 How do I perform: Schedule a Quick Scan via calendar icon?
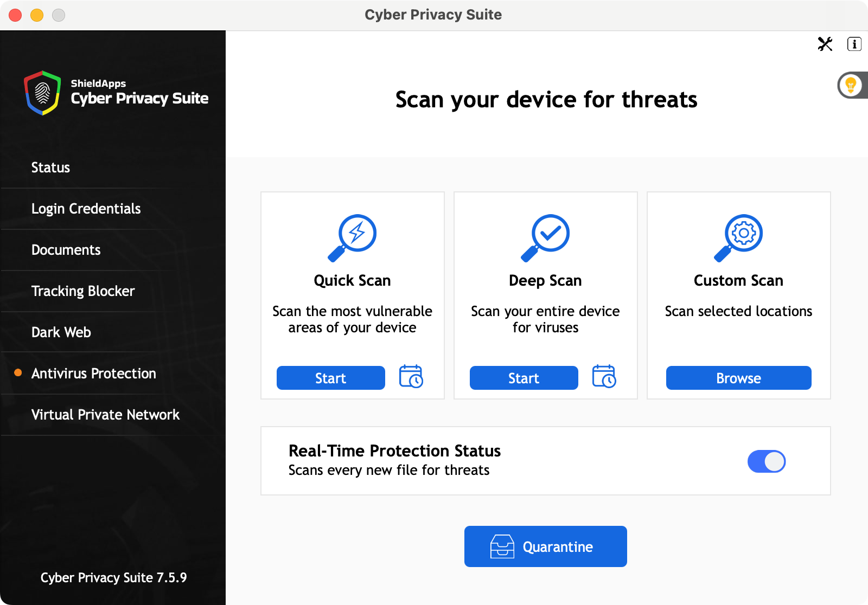pos(411,377)
